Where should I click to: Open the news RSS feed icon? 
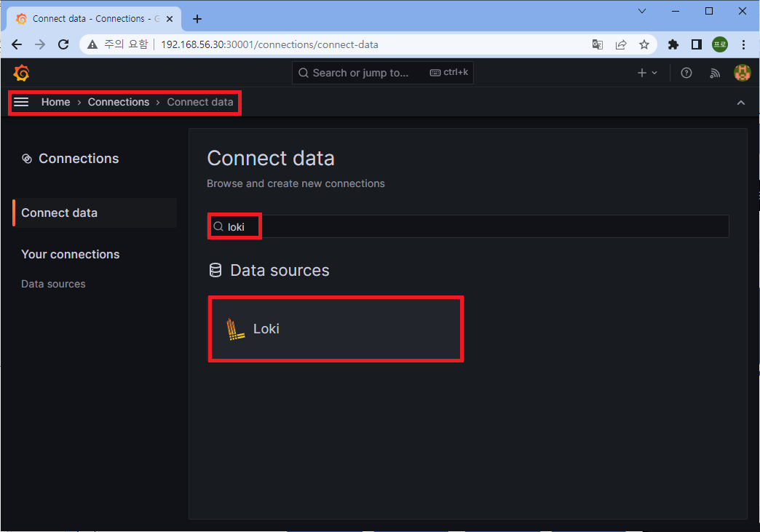pyautogui.click(x=714, y=73)
